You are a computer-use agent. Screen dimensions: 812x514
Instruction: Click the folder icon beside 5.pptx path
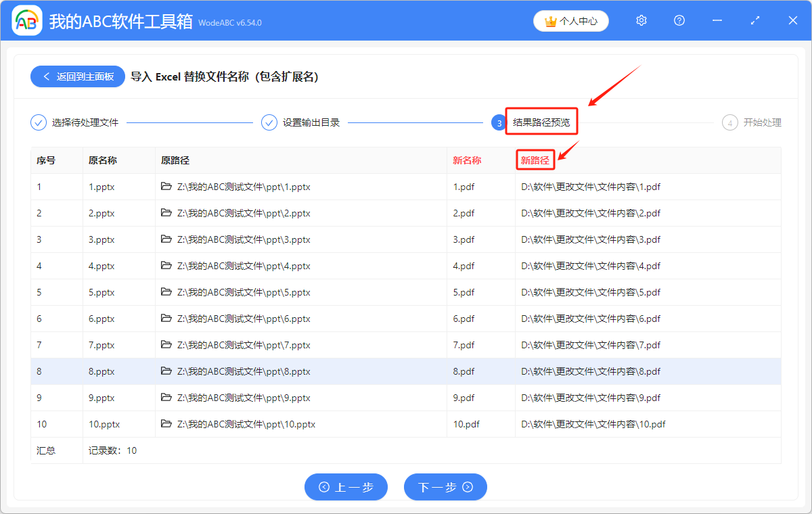point(166,292)
